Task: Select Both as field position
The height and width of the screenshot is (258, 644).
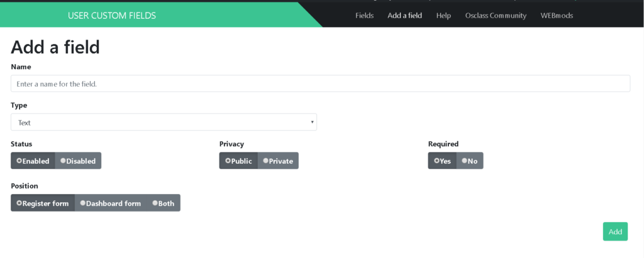Action: (x=164, y=203)
